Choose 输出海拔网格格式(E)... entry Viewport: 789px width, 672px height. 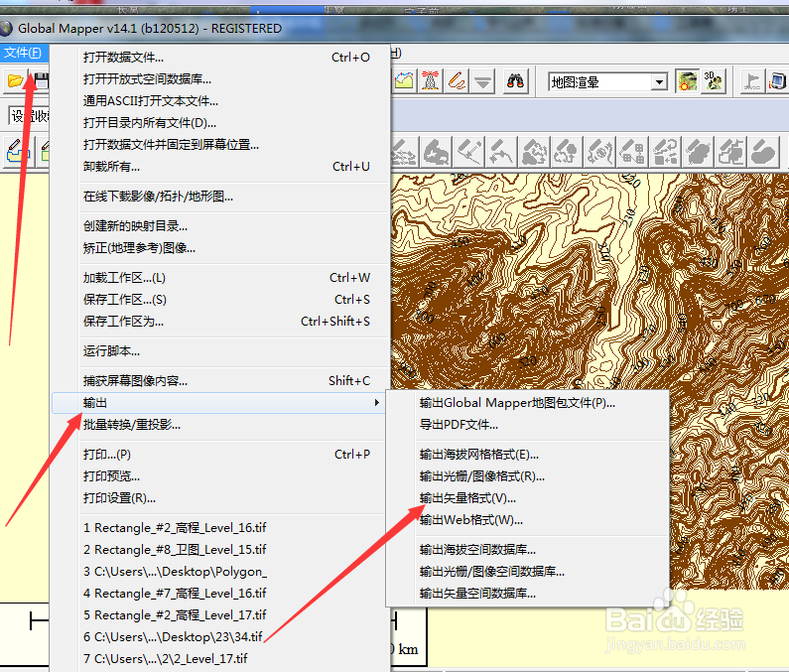(527, 455)
